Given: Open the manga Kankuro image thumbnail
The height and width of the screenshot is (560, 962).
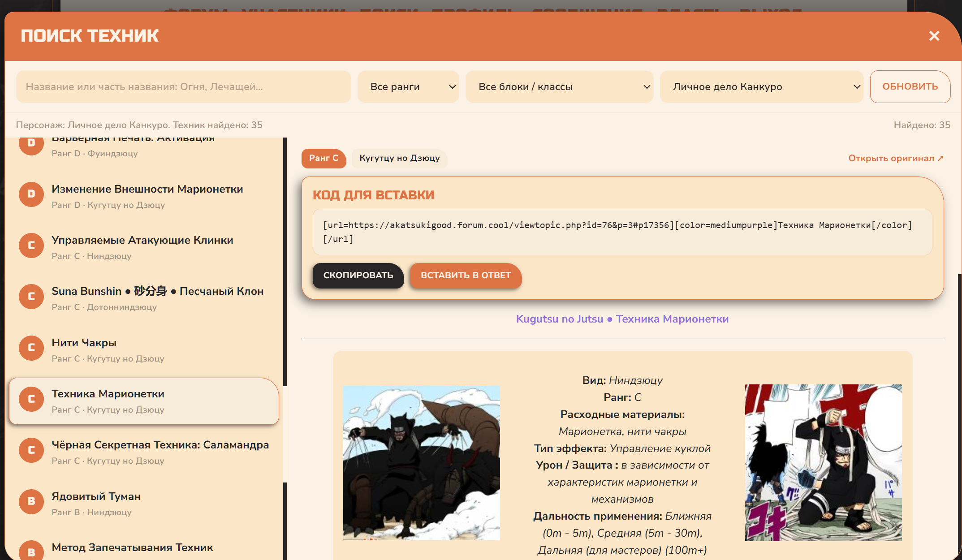Looking at the screenshot, I should (824, 463).
